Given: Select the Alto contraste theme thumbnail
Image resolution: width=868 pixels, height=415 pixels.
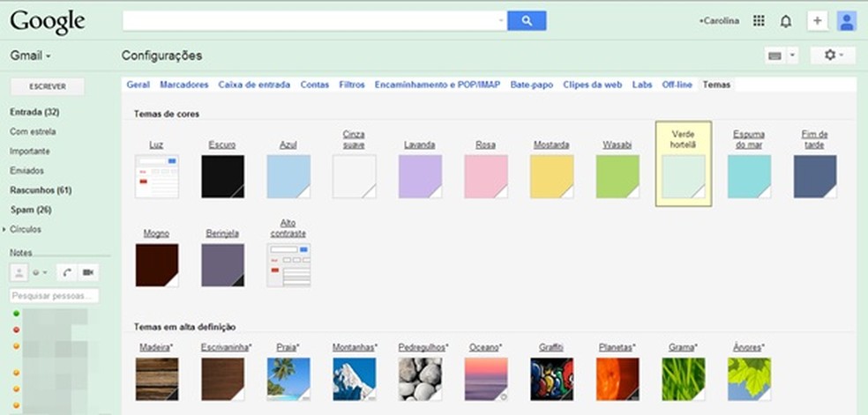Looking at the screenshot, I should coord(288,265).
